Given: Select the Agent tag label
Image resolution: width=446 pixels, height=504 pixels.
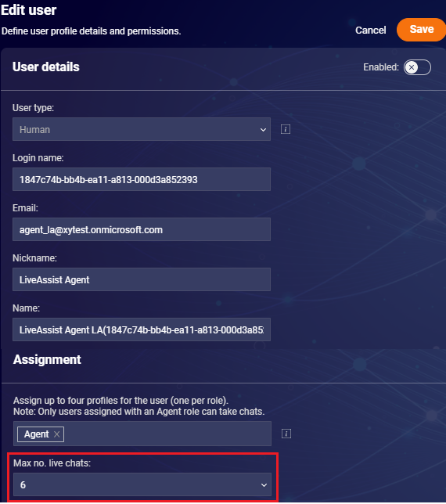Looking at the screenshot, I should [36, 434].
